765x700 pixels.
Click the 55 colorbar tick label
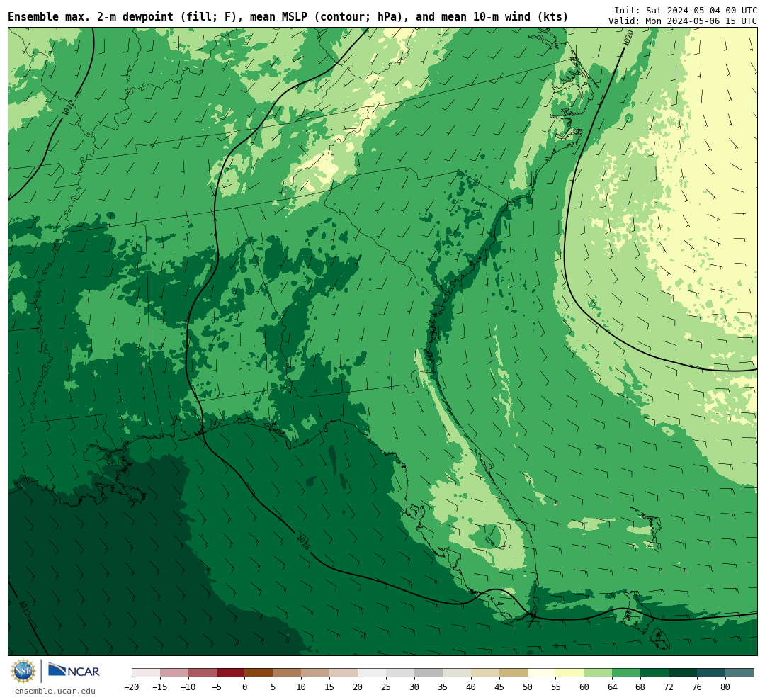click(x=556, y=687)
